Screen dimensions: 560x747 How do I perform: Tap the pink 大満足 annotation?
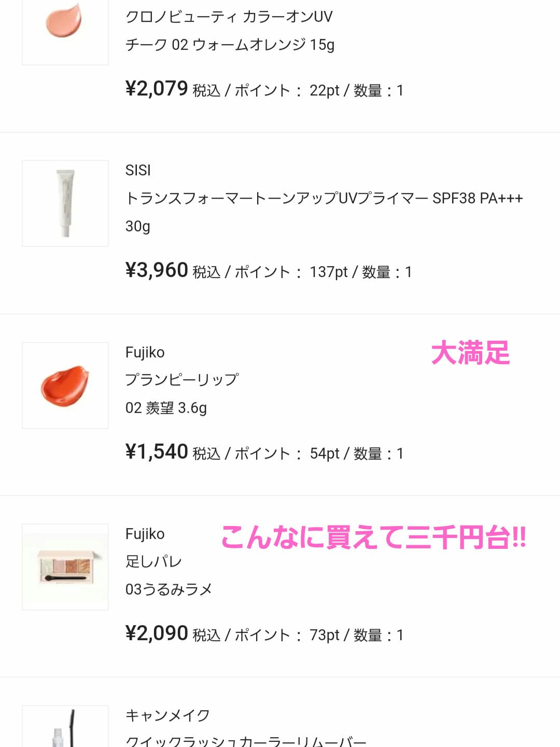470,353
